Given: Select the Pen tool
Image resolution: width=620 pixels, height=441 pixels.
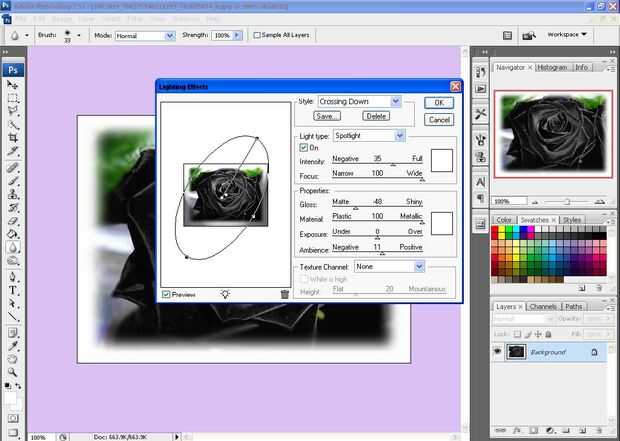Looking at the screenshot, I should (12, 277).
